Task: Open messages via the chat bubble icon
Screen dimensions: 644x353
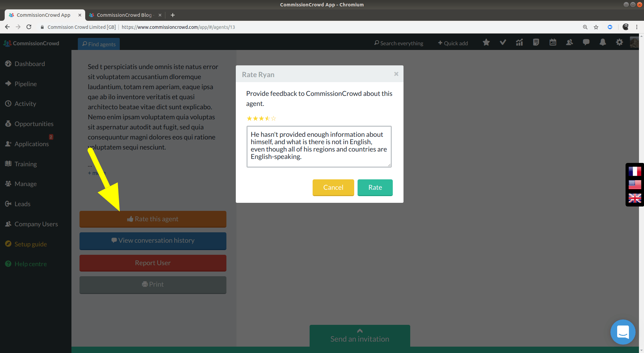Action: (586, 43)
